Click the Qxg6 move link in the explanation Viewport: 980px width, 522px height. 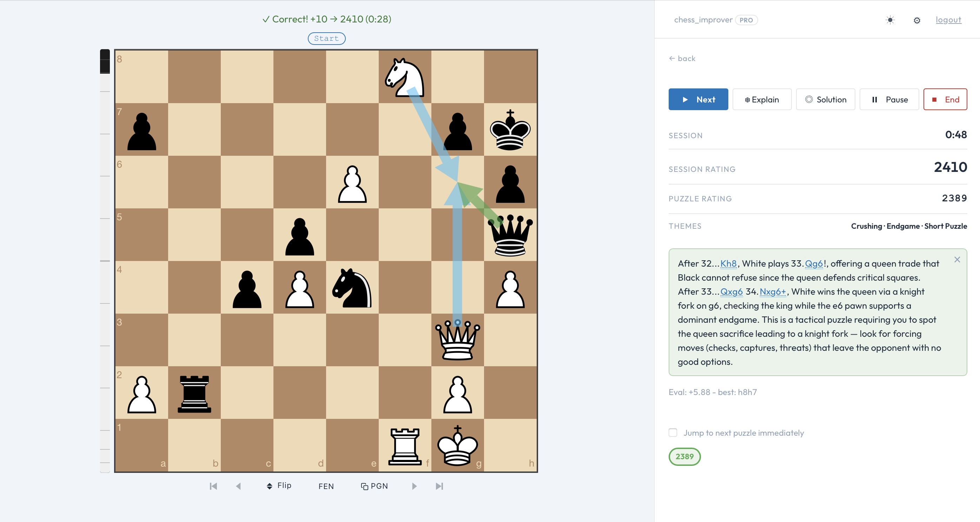click(x=731, y=292)
